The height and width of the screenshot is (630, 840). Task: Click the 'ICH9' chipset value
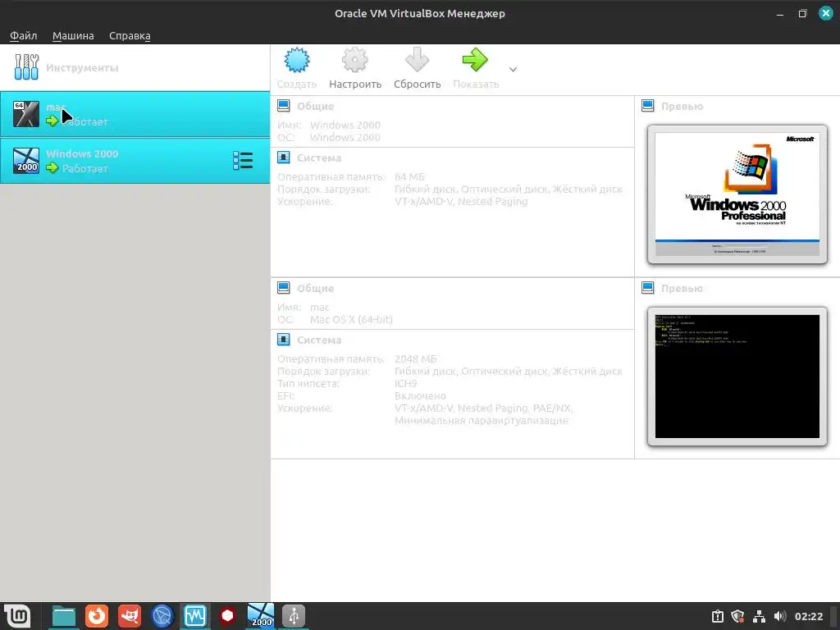[x=405, y=384]
